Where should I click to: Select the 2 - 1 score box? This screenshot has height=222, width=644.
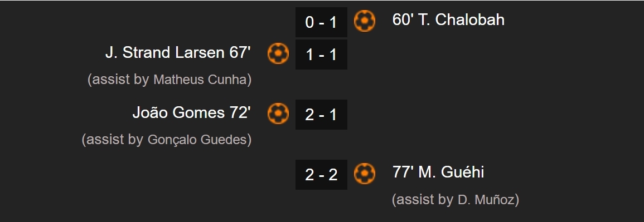tap(321, 115)
